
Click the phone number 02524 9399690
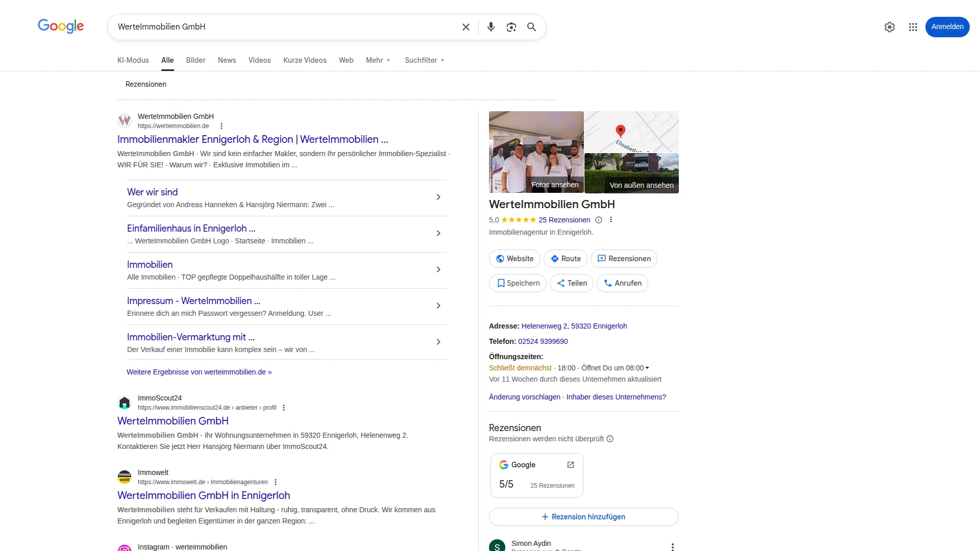pyautogui.click(x=543, y=341)
